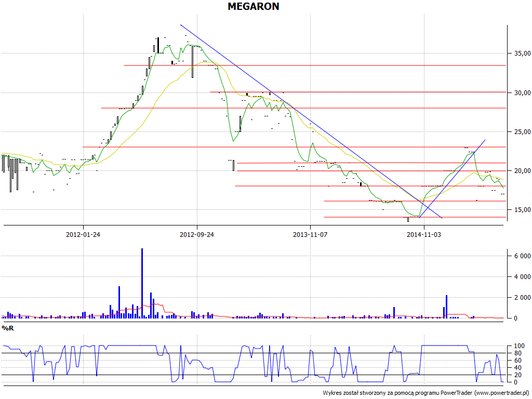Screen dimensions: 532x399
Task: Click the 60 label on %R axis
Action: pos(517,361)
